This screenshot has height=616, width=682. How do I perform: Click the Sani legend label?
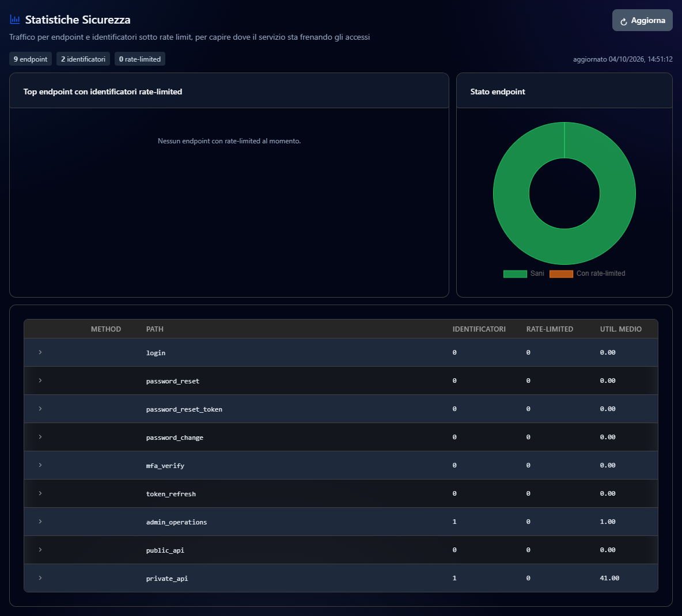(537, 273)
